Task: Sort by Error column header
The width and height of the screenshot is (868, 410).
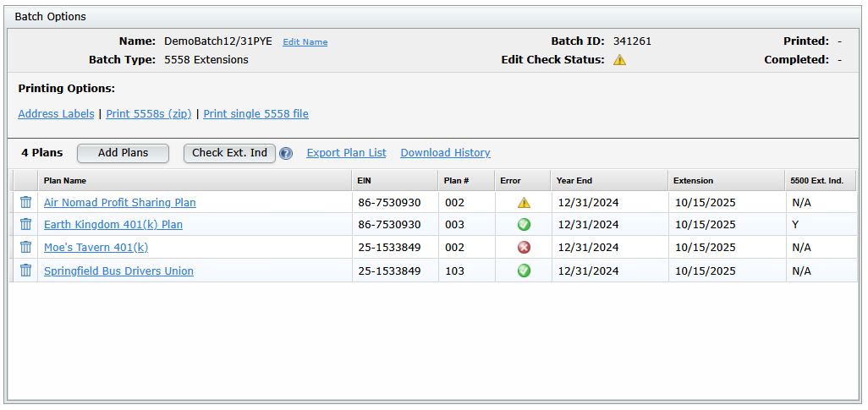Action: click(x=523, y=180)
